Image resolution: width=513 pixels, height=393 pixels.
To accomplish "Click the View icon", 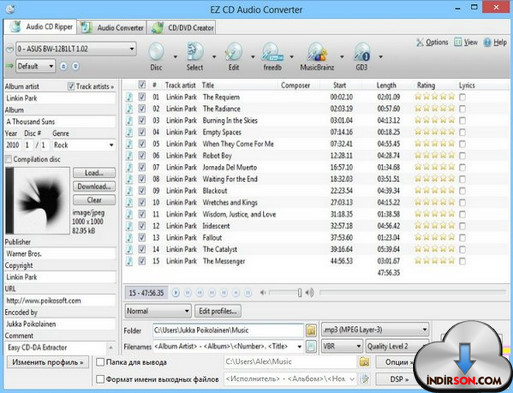I will 458,42.
